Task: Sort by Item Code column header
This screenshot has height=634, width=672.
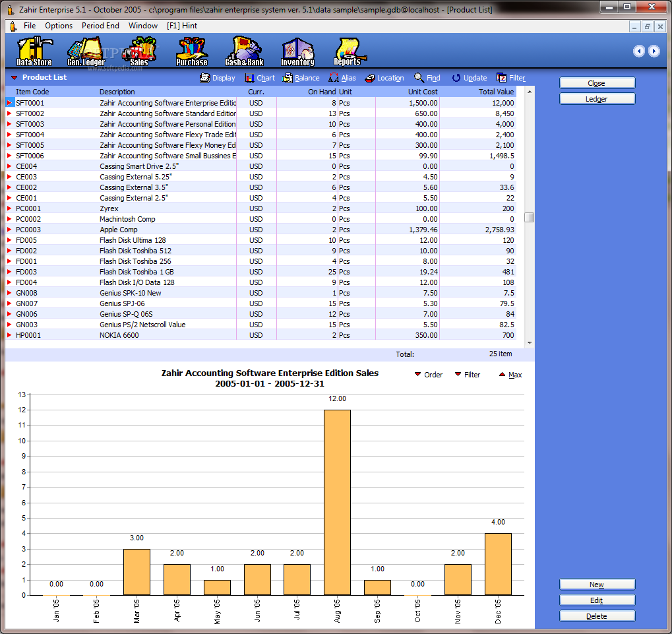Action: pyautogui.click(x=32, y=92)
